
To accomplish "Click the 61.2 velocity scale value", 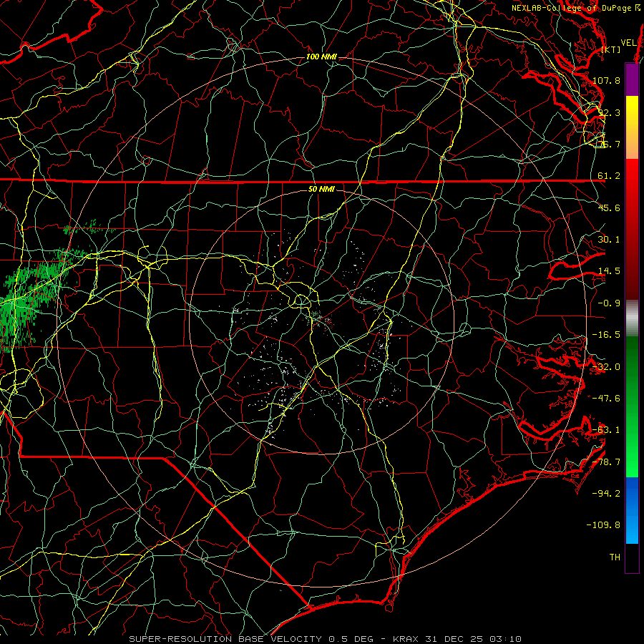I will point(609,176).
